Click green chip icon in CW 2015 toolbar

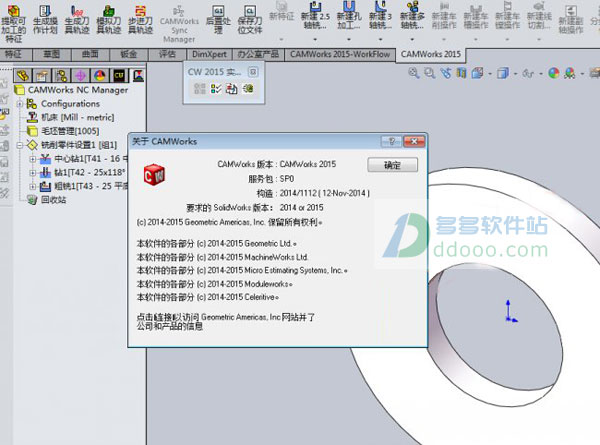point(248,89)
